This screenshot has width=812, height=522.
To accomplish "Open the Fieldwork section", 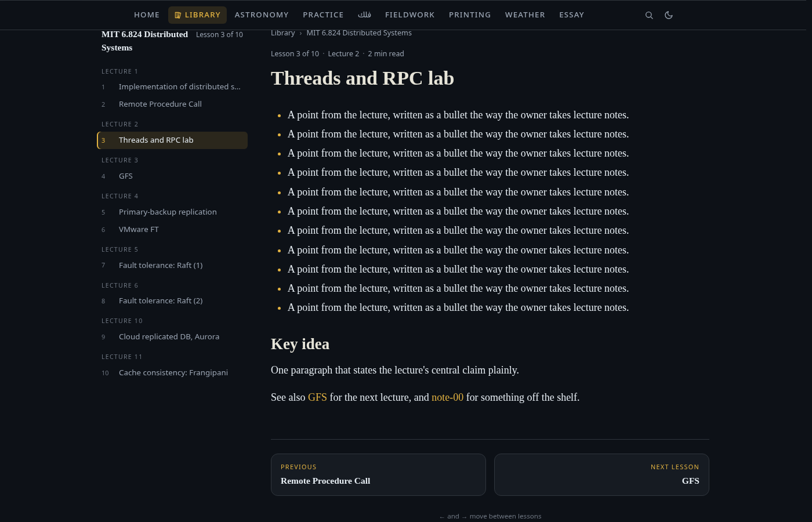I will coord(410,15).
